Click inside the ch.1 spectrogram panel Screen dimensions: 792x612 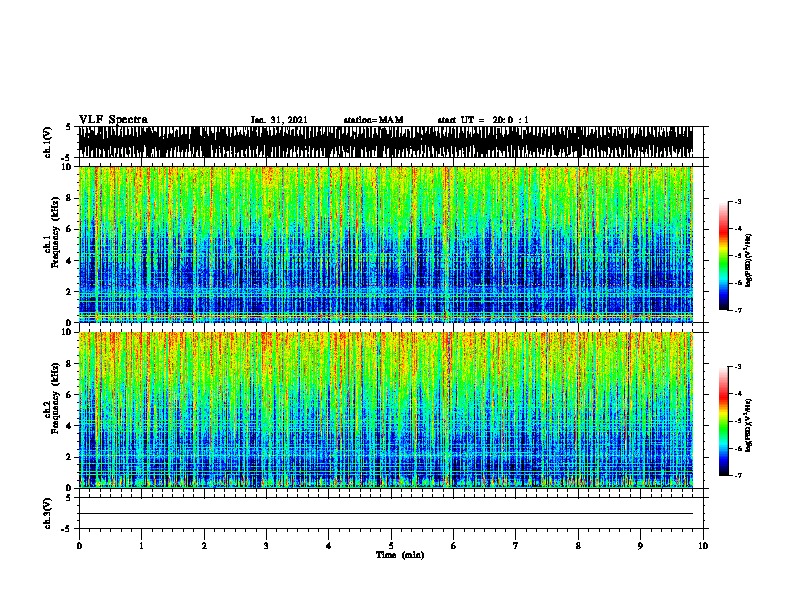[x=386, y=244]
